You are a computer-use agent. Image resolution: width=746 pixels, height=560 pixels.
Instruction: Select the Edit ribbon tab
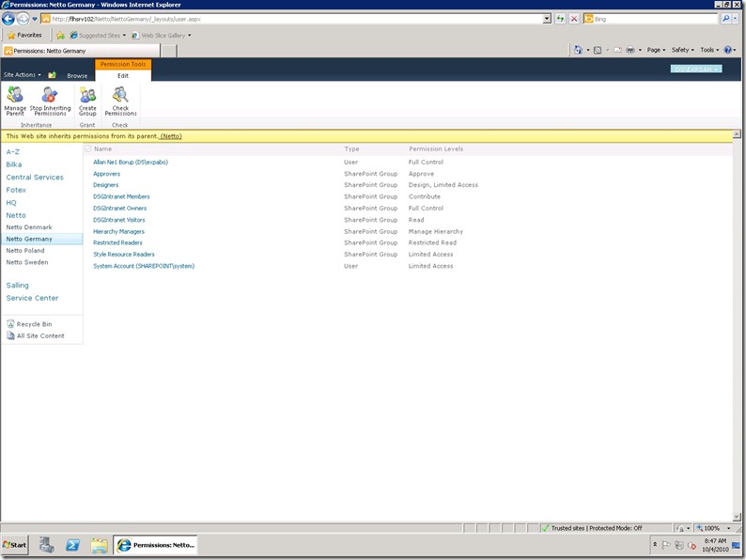point(123,76)
